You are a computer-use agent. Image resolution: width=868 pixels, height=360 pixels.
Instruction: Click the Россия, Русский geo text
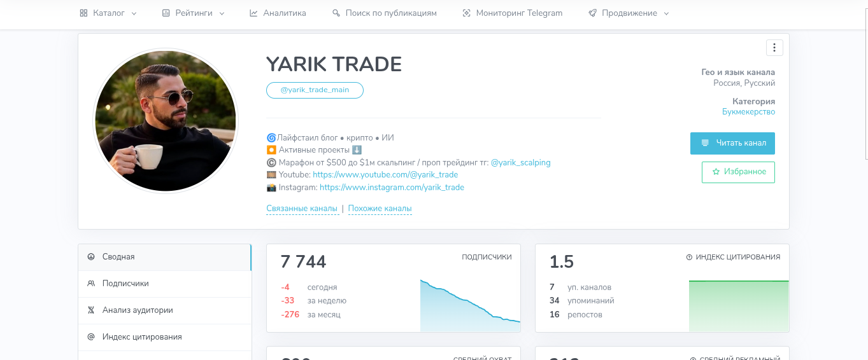coord(744,83)
